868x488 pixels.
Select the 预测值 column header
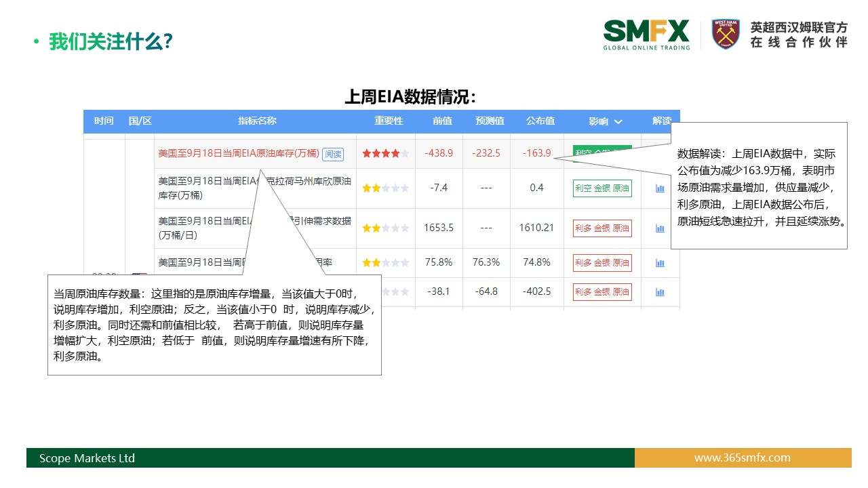pyautogui.click(x=490, y=121)
